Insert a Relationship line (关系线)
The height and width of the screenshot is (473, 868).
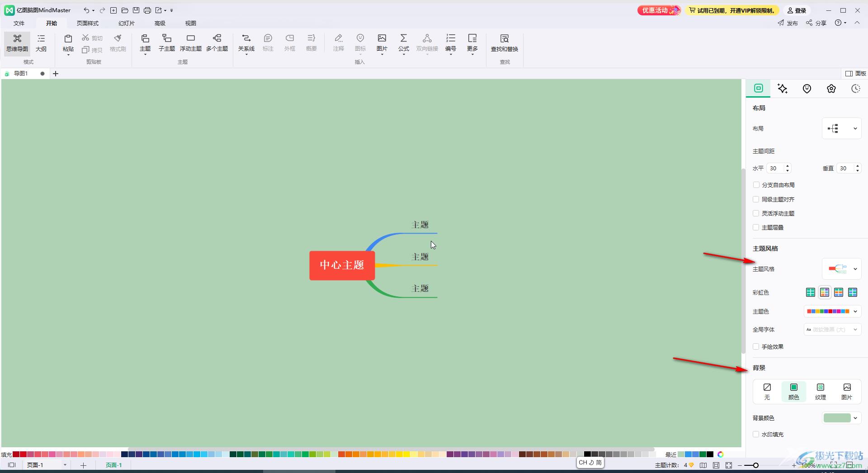(246, 43)
